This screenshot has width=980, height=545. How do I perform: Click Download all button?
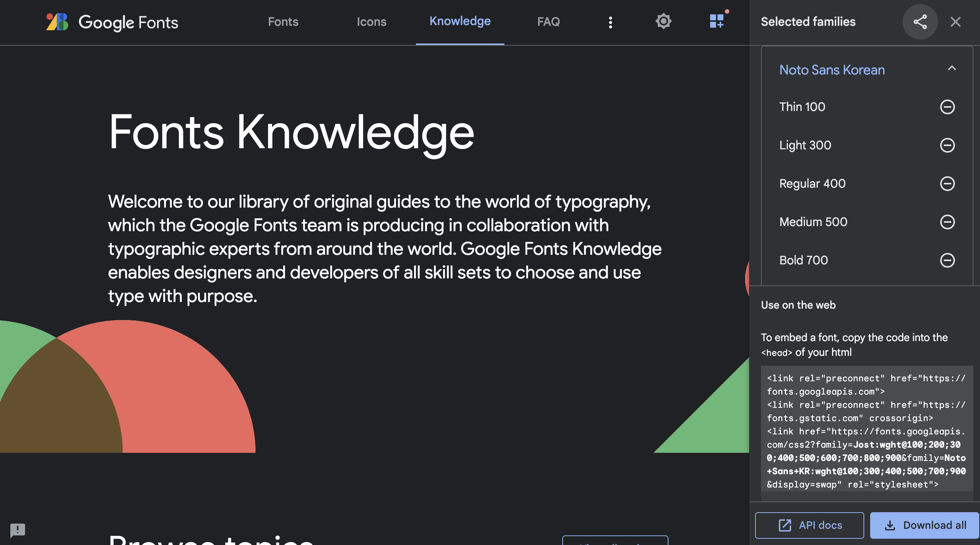tap(925, 525)
